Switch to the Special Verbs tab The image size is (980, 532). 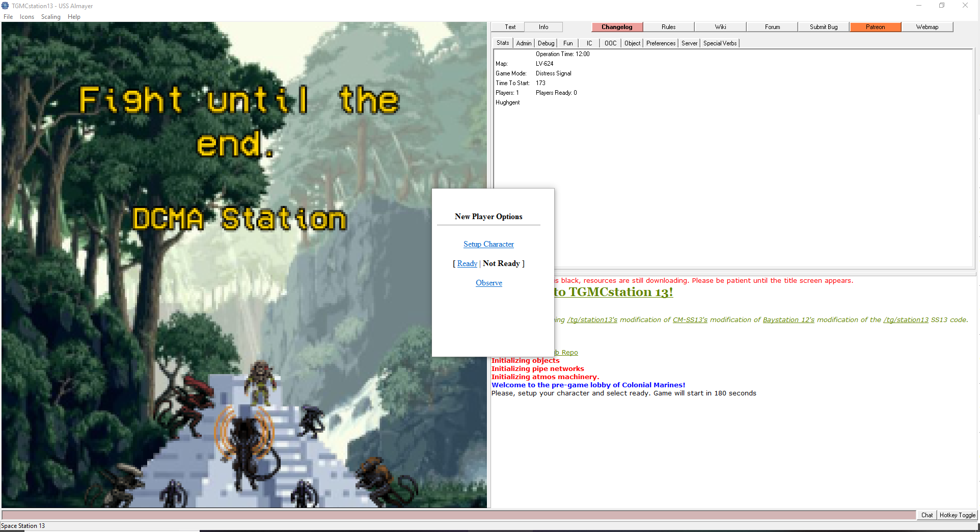tap(720, 43)
